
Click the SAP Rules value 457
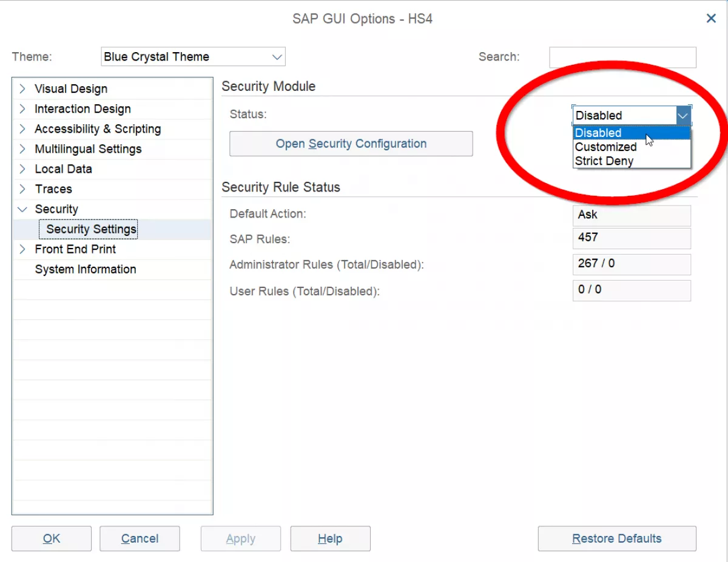click(632, 238)
